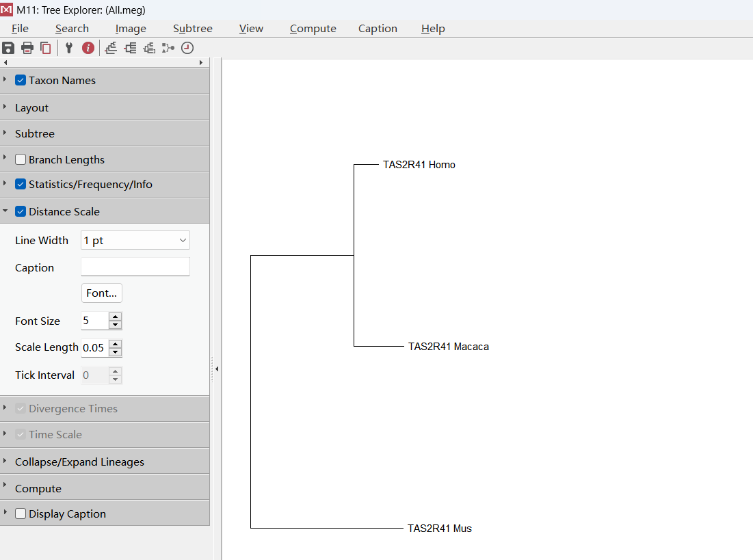The image size is (753, 560).
Task: Open the File menu
Action: coord(20,28)
